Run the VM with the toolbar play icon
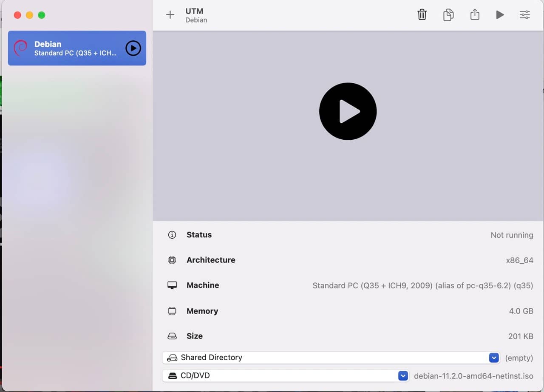This screenshot has width=544, height=392. coord(500,15)
